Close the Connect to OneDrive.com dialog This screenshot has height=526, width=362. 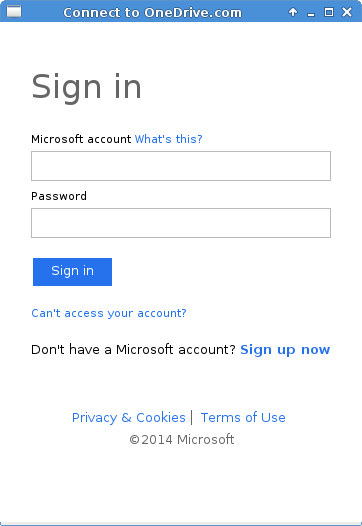point(347,12)
